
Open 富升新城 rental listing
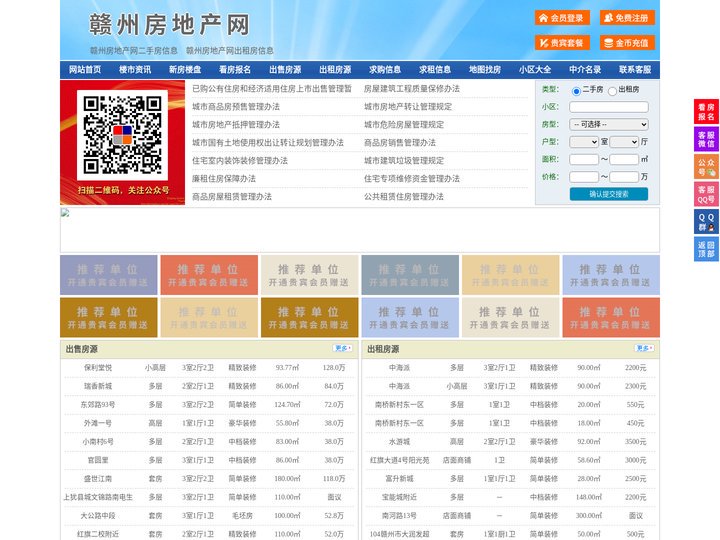point(399,479)
